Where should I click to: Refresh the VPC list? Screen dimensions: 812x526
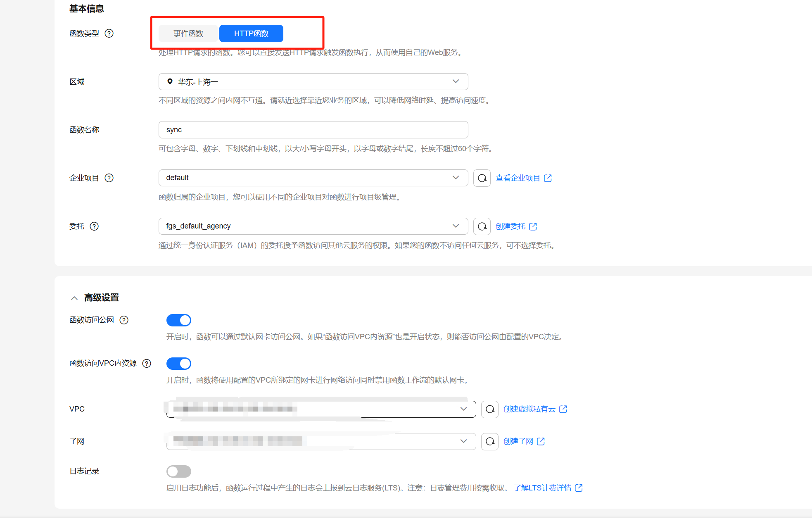[489, 409]
